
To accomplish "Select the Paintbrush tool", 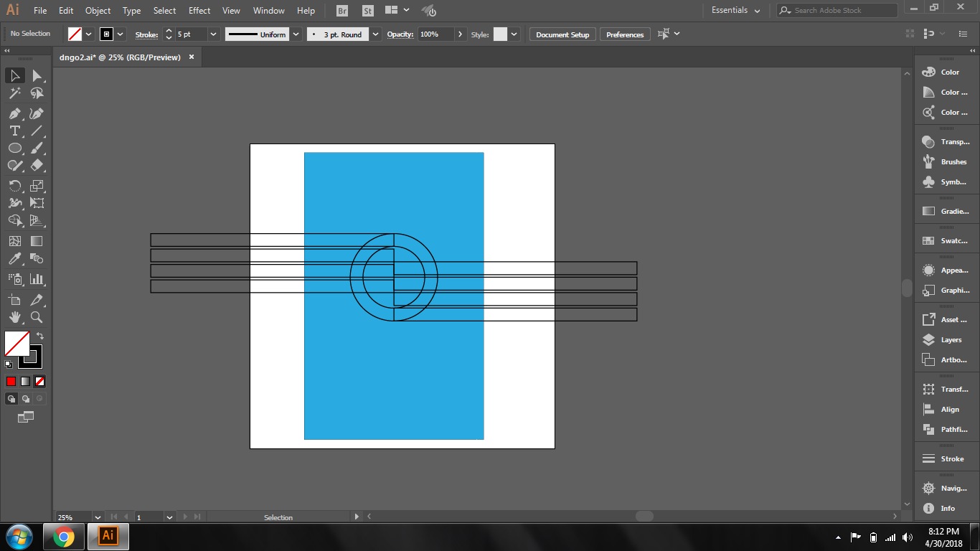I will pos(37,148).
